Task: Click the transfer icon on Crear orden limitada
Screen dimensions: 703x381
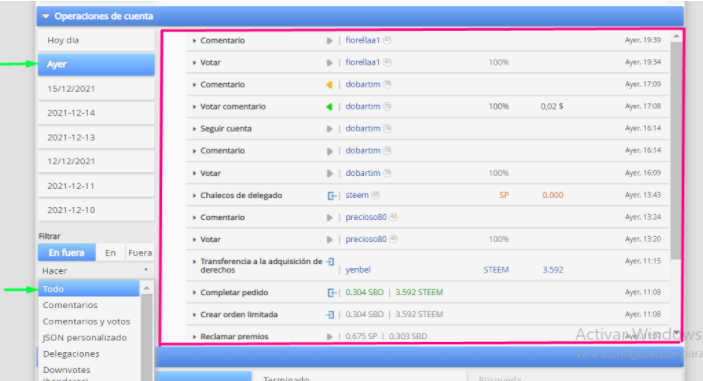Action: pos(330,315)
